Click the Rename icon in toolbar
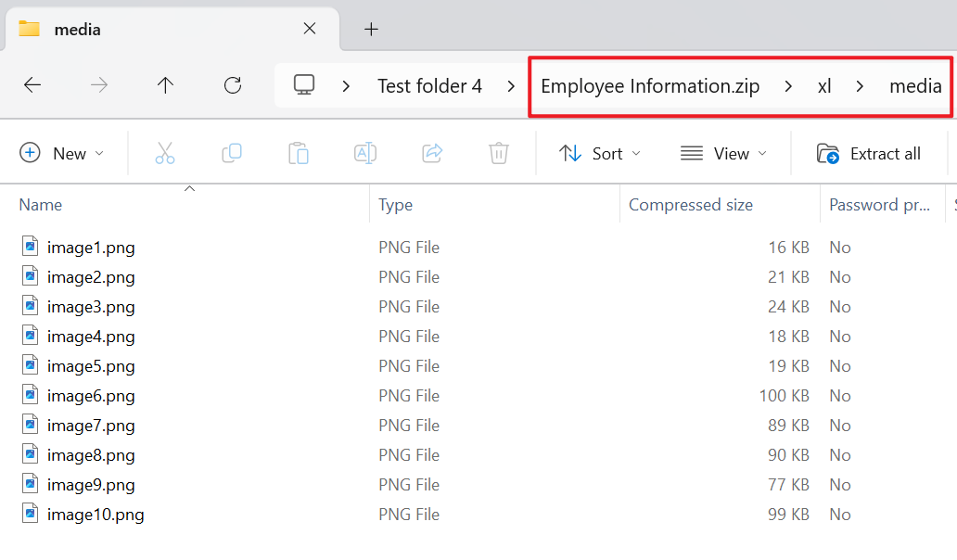 pos(365,153)
